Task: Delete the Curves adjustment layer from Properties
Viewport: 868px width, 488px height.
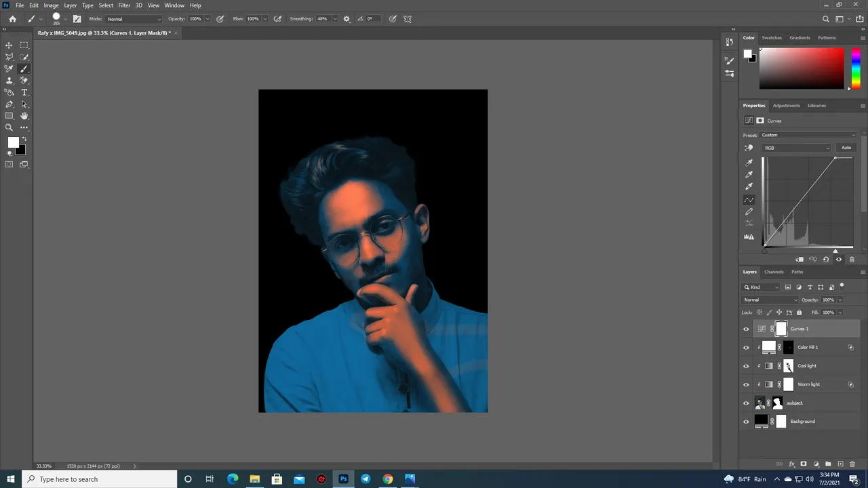Action: click(852, 260)
